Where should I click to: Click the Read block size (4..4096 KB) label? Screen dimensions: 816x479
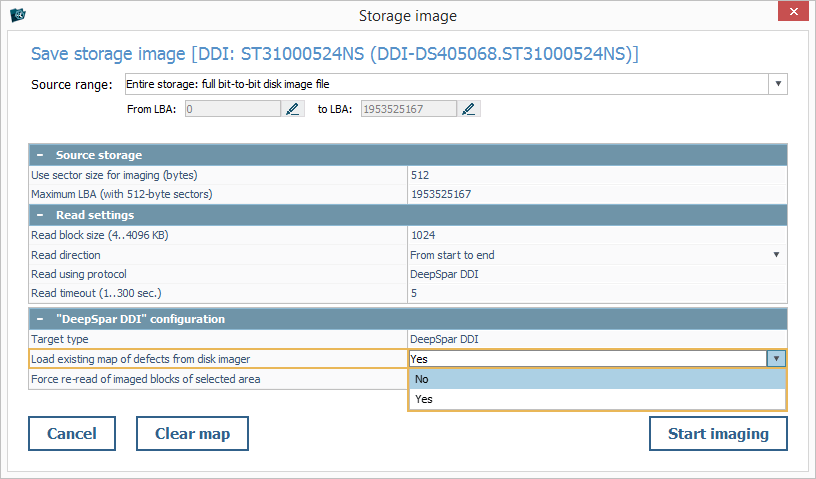[x=99, y=235]
